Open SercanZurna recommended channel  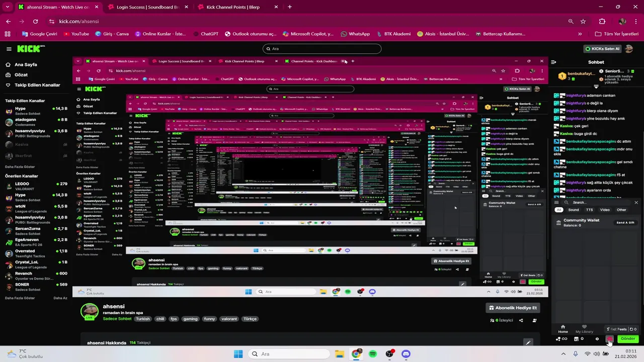pyautogui.click(x=35, y=231)
